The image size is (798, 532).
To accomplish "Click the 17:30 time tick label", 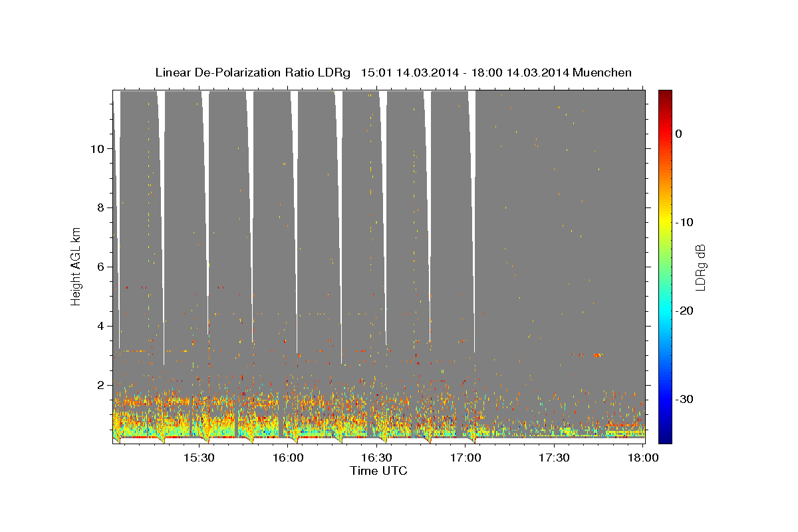I will [555, 458].
